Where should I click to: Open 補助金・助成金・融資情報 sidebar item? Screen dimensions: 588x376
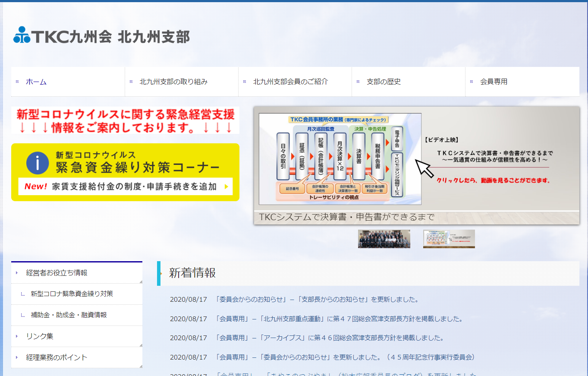click(x=77, y=315)
